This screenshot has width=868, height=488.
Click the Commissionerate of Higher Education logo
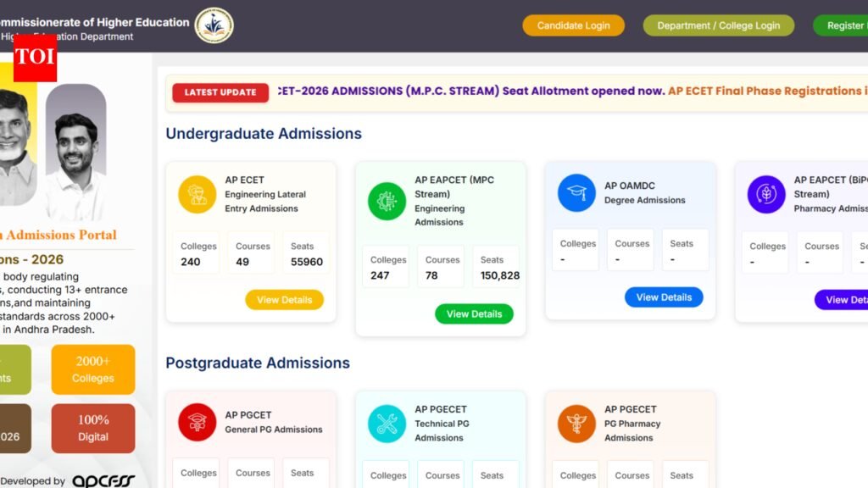coord(214,25)
